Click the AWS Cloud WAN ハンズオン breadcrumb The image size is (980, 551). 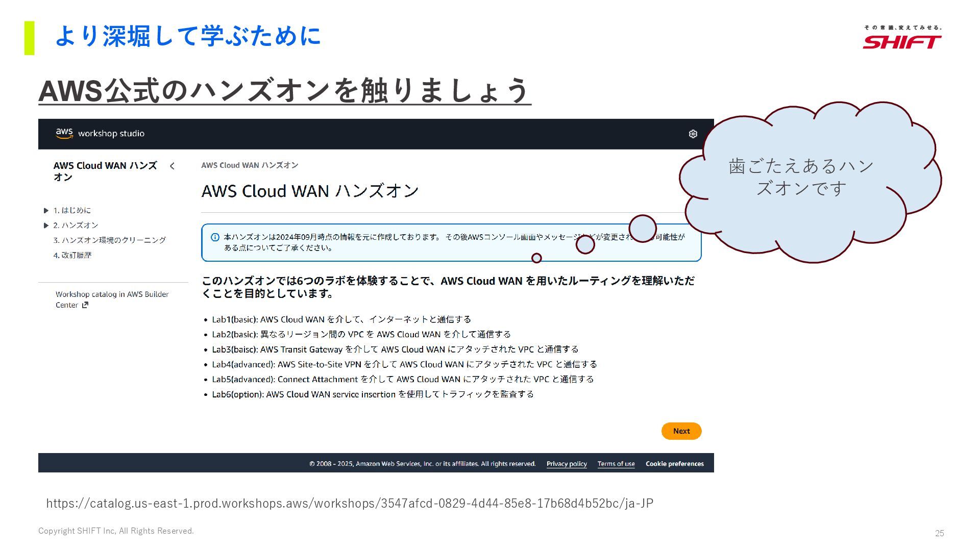coord(250,165)
